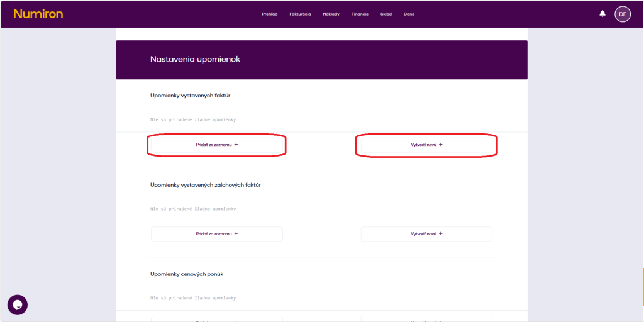The image size is (644, 322).
Task: Click Pridať zo zoznamu for vystavených faktúr
Action: coord(217,145)
